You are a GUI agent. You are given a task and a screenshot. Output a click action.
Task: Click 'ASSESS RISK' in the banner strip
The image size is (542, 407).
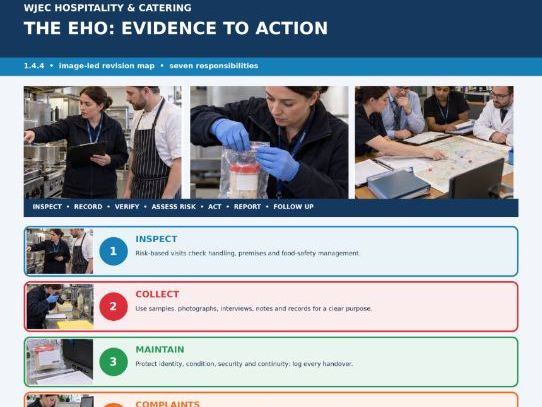coord(174,207)
